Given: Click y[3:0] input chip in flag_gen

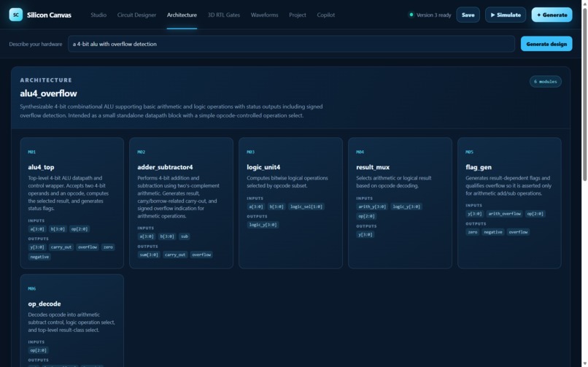Looking at the screenshot, I should pos(475,214).
